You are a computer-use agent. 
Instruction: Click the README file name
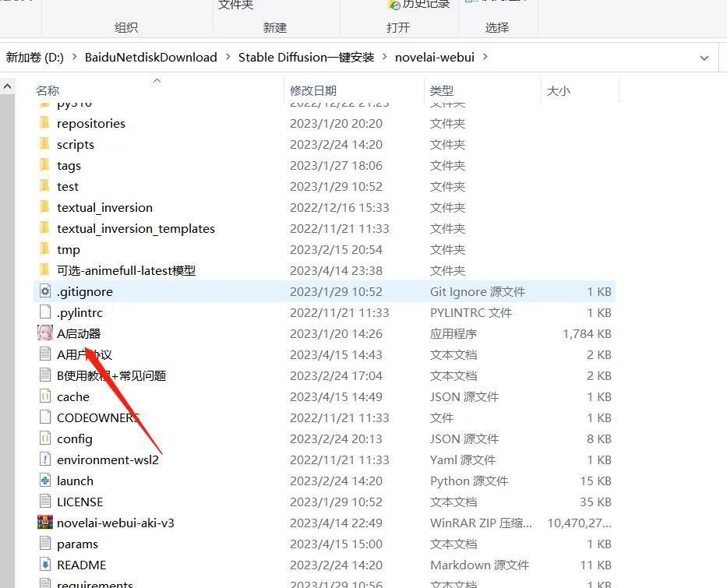pos(82,565)
